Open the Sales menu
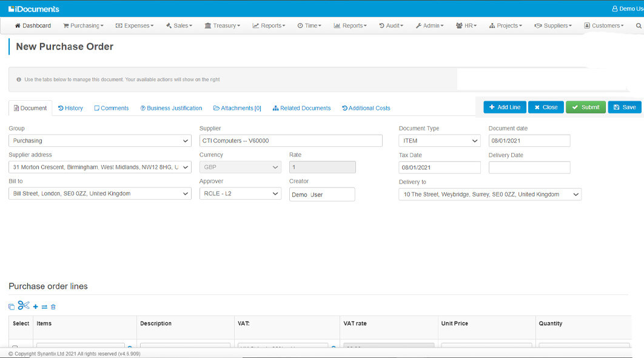Image resolution: width=644 pixels, height=358 pixels. point(179,25)
